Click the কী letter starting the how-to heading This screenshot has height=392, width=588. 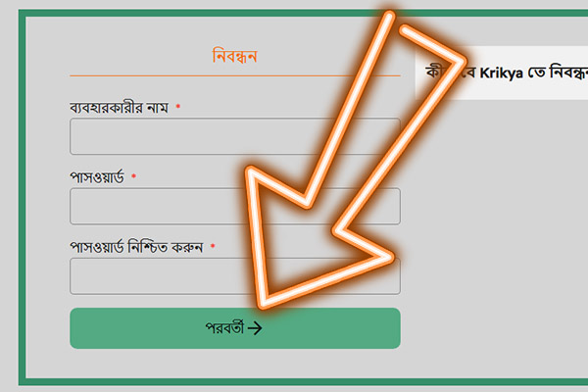click(432, 72)
